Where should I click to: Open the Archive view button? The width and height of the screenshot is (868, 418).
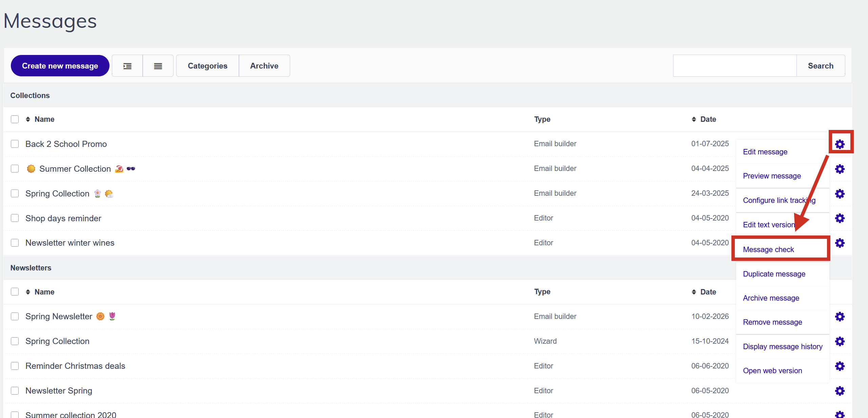tap(264, 66)
